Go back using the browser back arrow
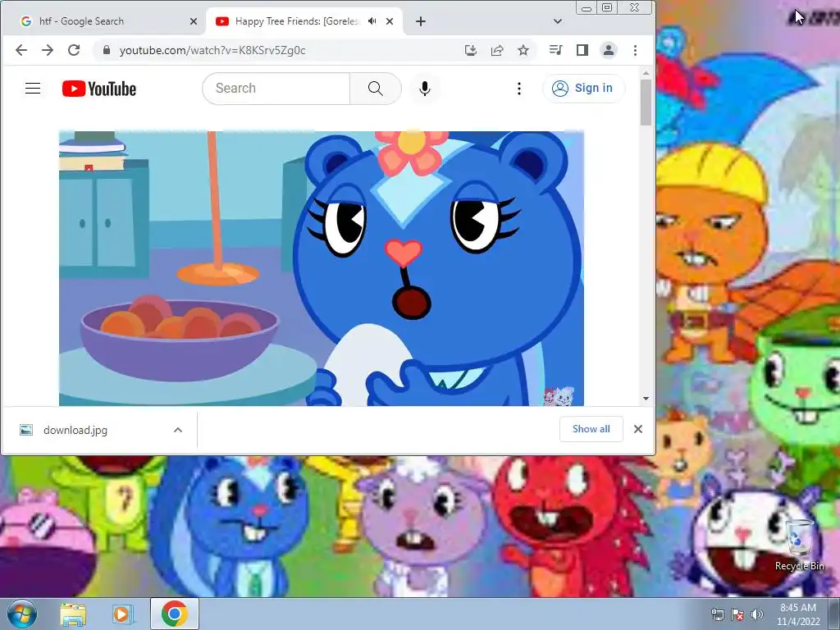The height and width of the screenshot is (630, 840). tap(21, 50)
